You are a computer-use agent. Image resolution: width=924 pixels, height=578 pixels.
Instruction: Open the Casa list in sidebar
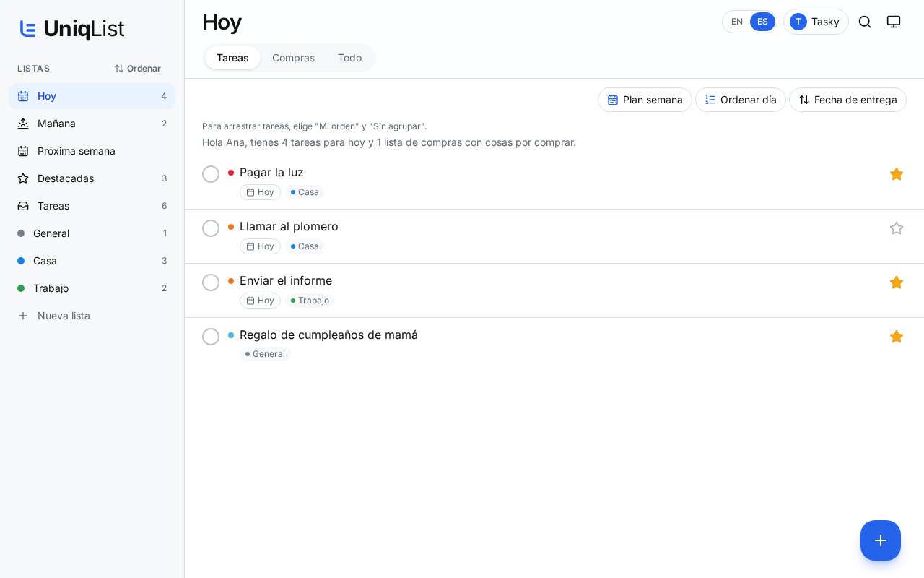(92, 261)
